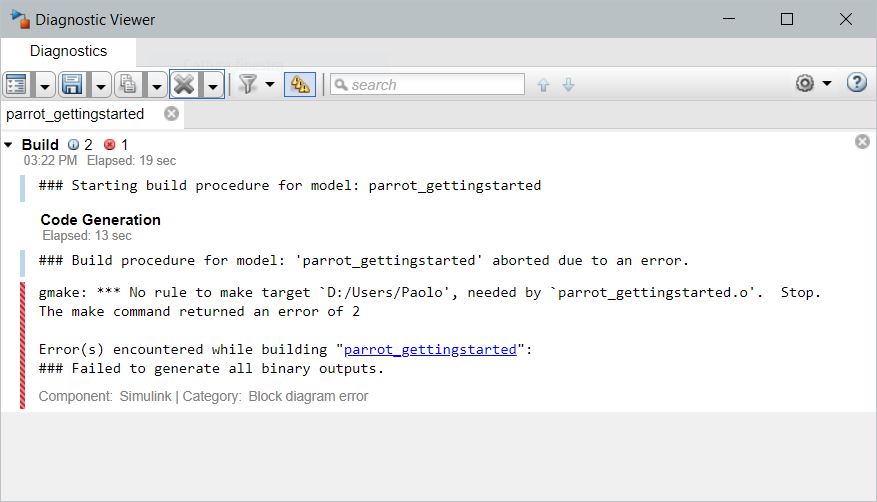Screen dimensions: 877x502
Task: Open help with question mark icon
Action: tap(856, 83)
